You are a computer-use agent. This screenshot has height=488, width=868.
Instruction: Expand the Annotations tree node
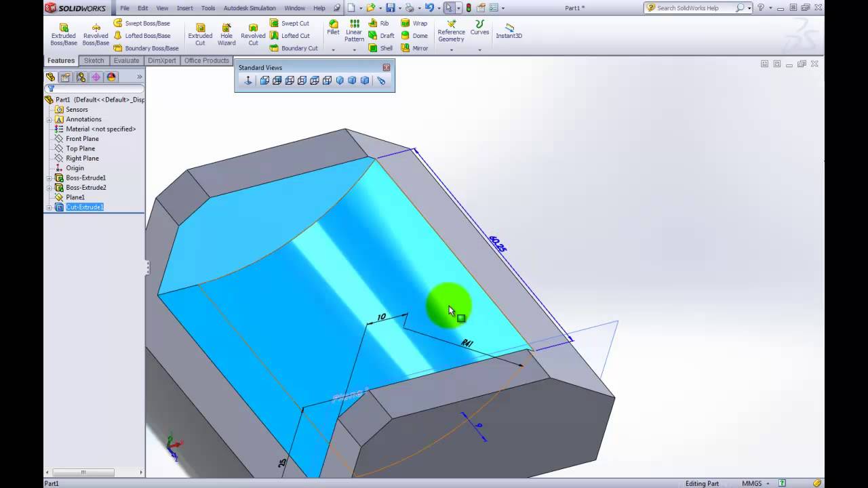49,119
